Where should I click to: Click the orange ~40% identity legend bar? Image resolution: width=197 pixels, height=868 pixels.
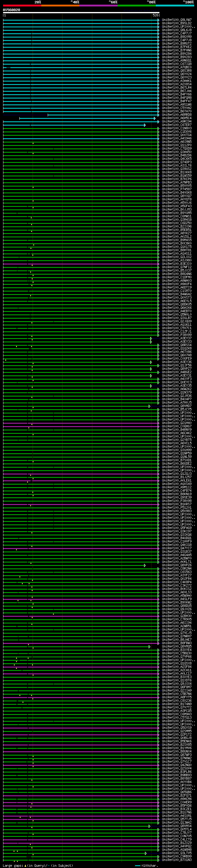(60, 6)
